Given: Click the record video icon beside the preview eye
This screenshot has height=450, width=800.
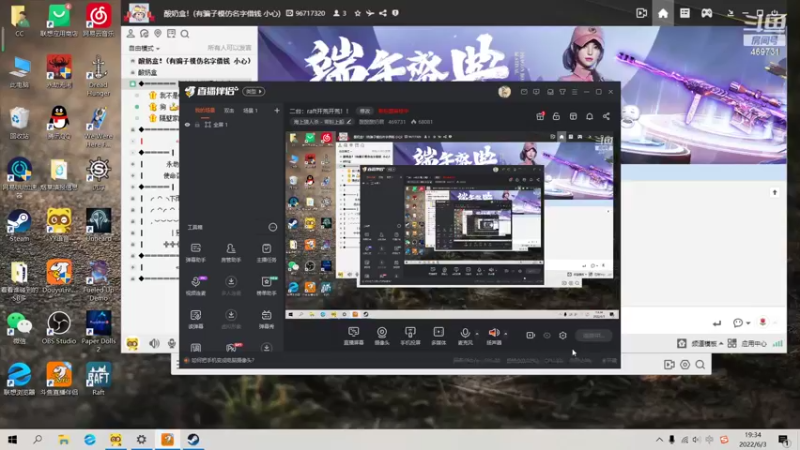Looking at the screenshot, I should (531, 335).
